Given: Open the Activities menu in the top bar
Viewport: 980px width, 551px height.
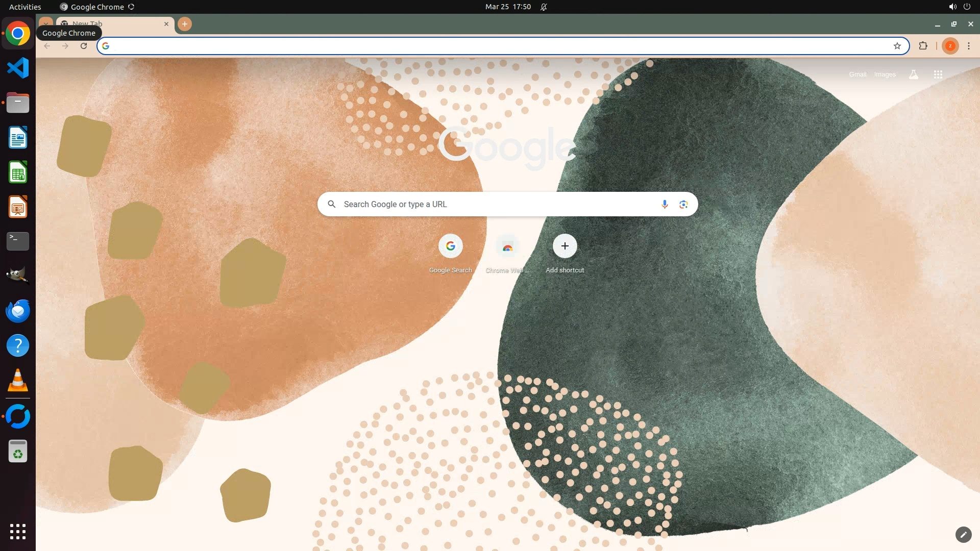Looking at the screenshot, I should (25, 7).
